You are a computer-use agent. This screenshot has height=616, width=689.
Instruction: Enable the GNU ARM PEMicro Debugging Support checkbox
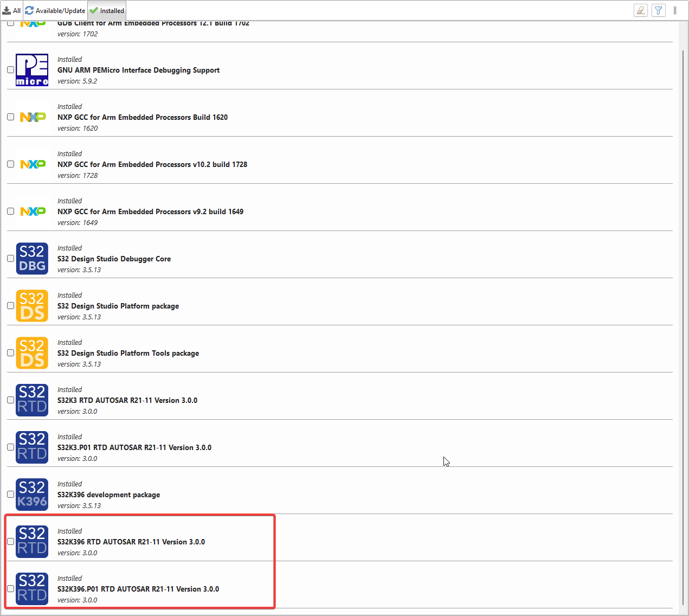(10, 69)
